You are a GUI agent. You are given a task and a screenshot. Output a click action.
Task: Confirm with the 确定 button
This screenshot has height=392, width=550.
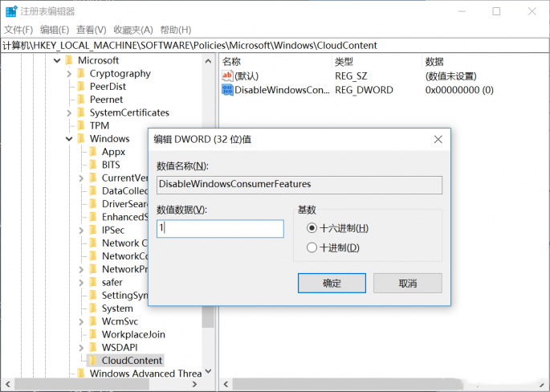tap(332, 283)
